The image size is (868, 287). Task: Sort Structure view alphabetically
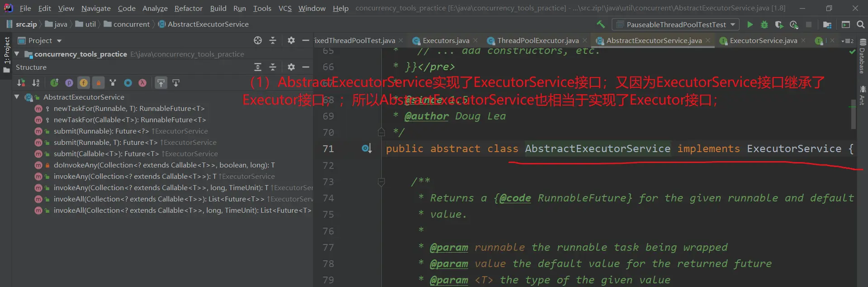tap(36, 83)
